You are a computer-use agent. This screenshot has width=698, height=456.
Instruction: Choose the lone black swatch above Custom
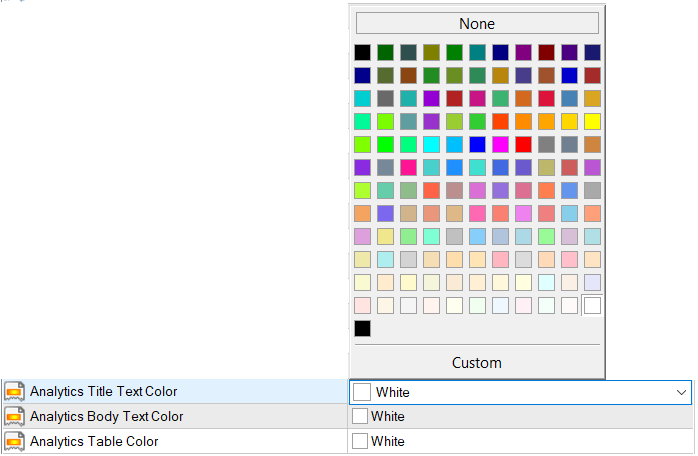tap(362, 328)
